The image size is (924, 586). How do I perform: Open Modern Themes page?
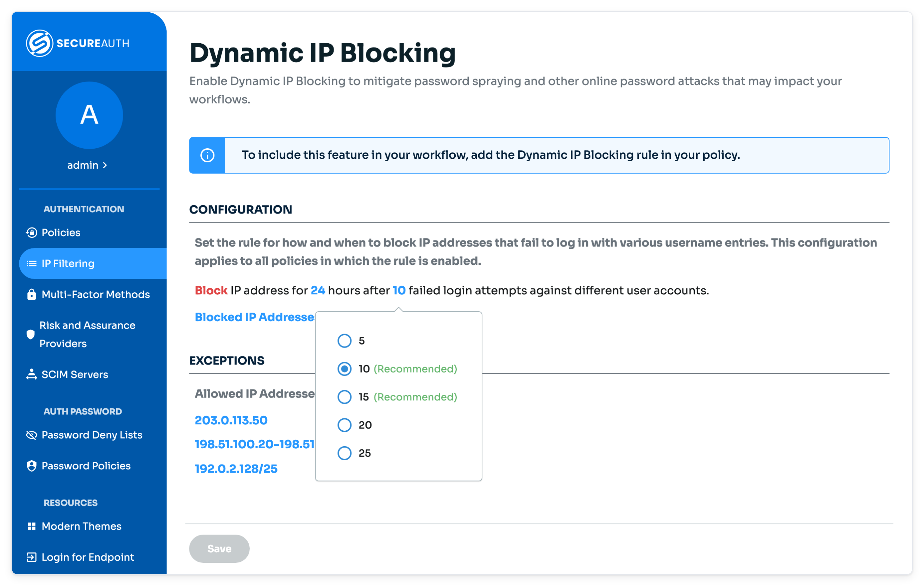point(93,526)
